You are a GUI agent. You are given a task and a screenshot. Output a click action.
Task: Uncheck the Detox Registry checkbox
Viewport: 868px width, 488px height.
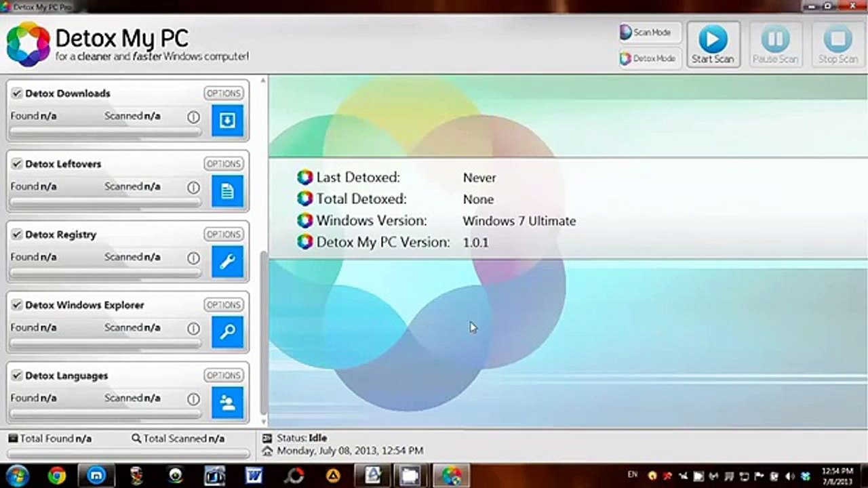tap(17, 235)
